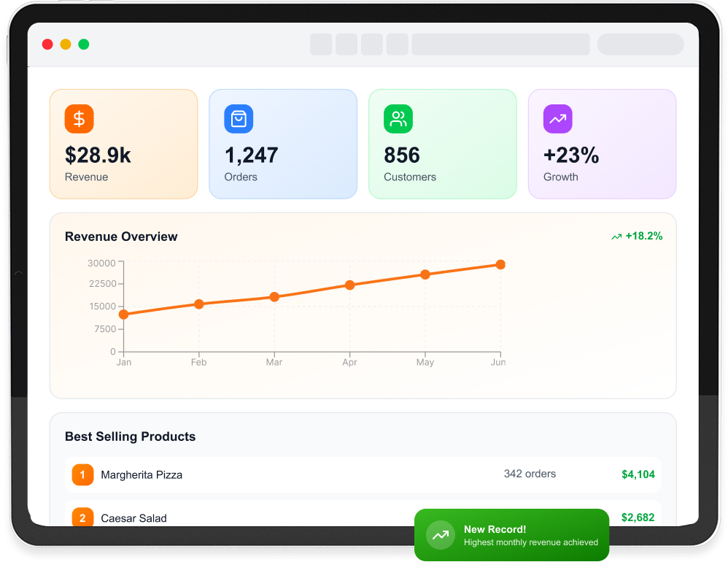Click the orange dollar sign Revenue icon
Viewport: 728px width, 562px height.
coord(79,119)
